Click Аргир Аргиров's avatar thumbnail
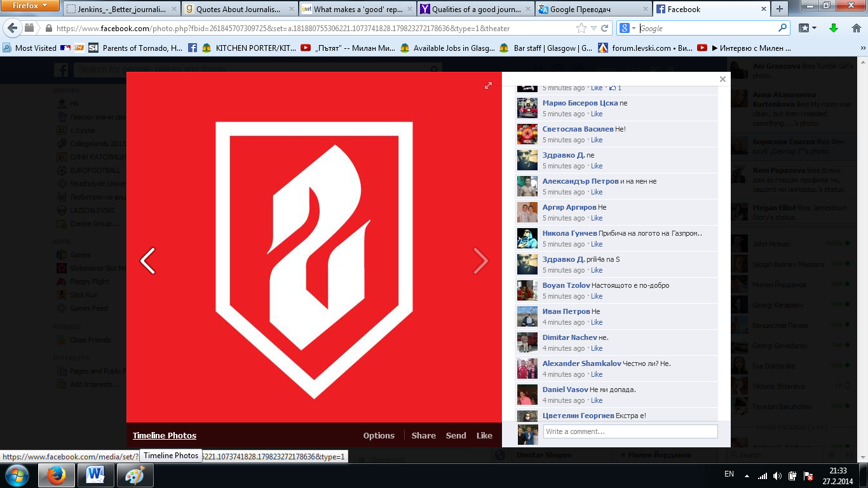 click(x=527, y=212)
